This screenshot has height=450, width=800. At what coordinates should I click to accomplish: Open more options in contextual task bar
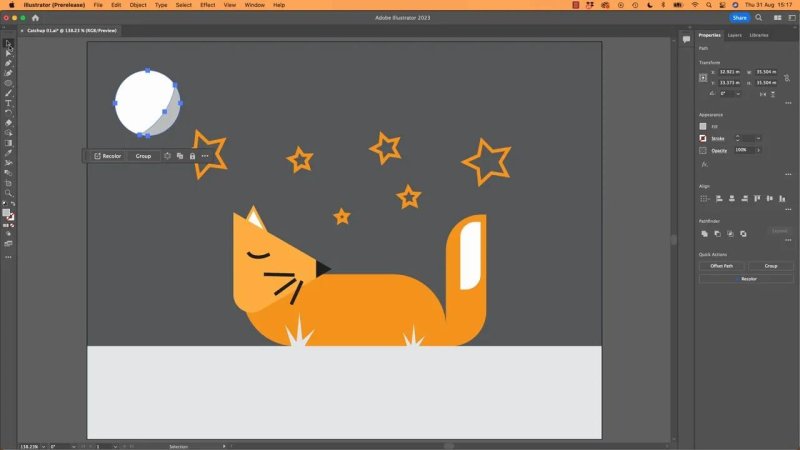(205, 156)
